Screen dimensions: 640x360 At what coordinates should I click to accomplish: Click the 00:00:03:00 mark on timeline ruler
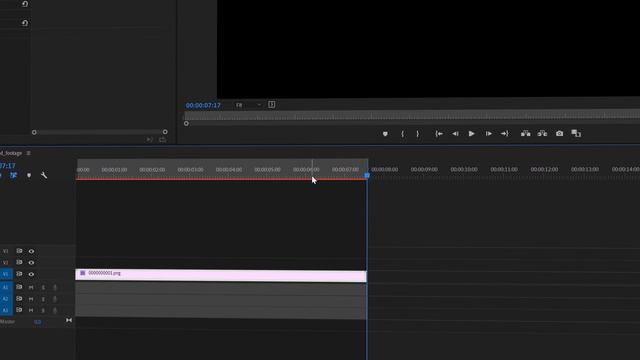190,169
